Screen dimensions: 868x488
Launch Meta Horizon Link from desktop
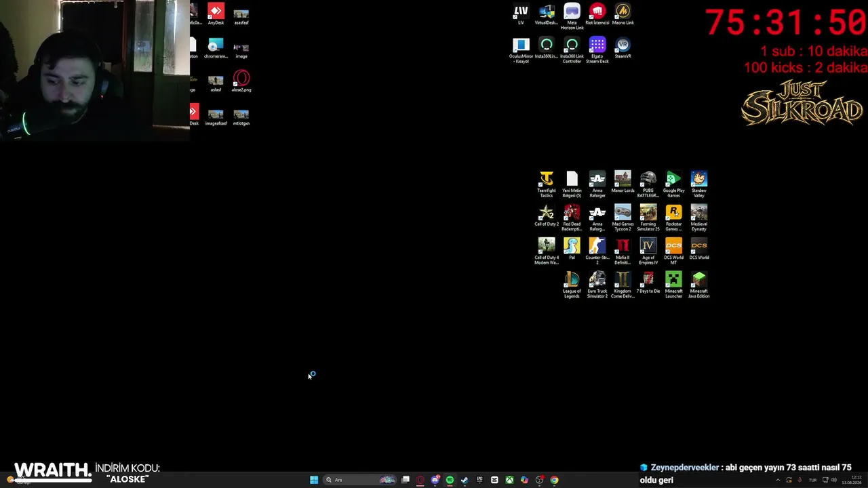pyautogui.click(x=572, y=17)
